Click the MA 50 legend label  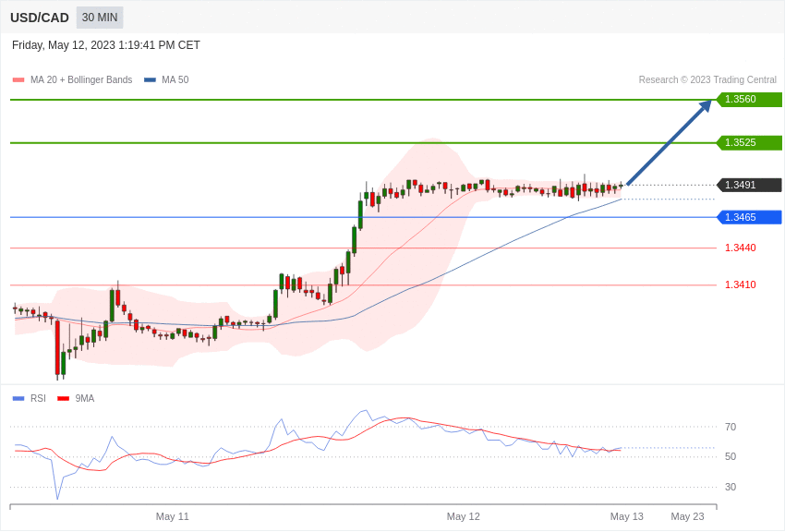tap(175, 79)
